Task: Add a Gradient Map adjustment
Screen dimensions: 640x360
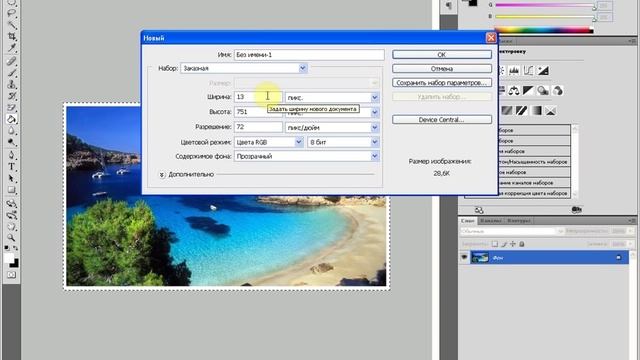Action: 536,111
